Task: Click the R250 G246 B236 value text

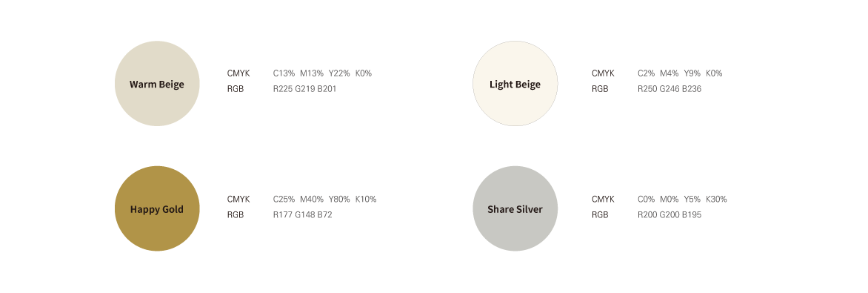Action: tap(670, 89)
